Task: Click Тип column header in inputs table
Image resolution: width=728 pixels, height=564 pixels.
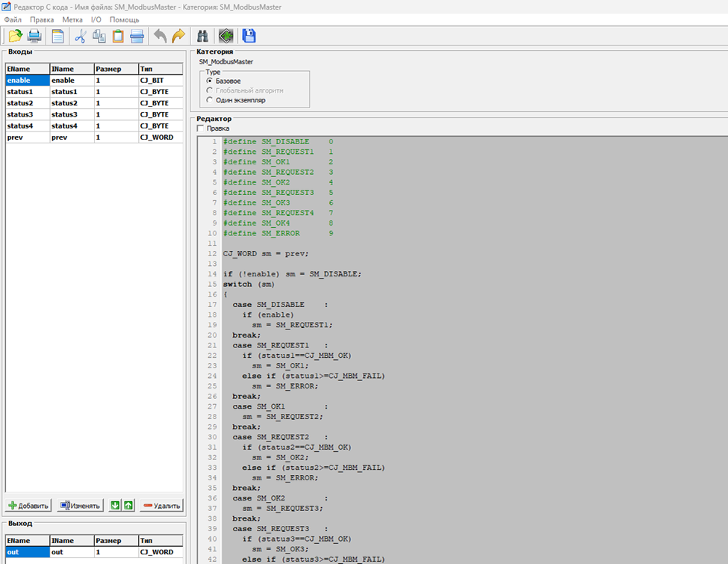Action: [161, 69]
